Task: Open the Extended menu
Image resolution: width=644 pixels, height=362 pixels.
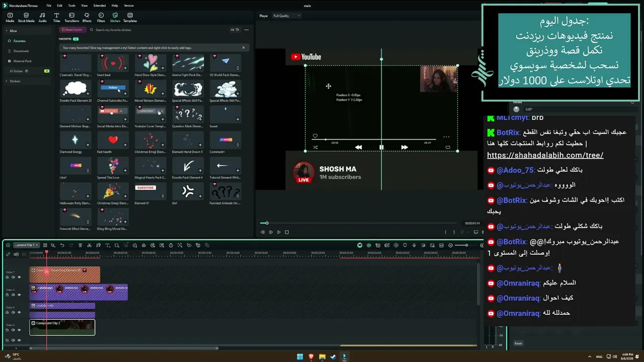Action: [x=100, y=6]
